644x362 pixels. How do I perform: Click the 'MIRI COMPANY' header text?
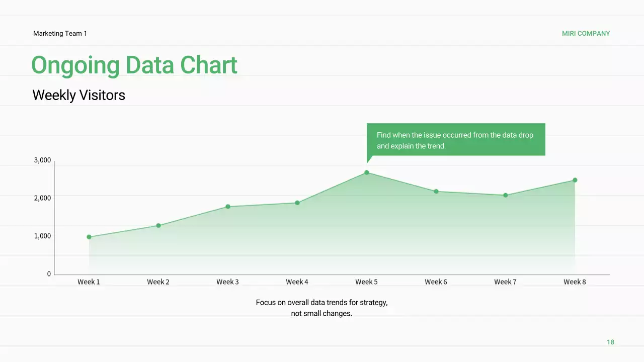click(x=586, y=34)
